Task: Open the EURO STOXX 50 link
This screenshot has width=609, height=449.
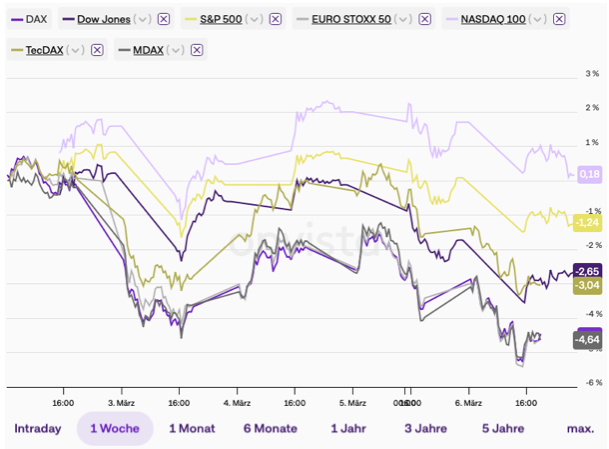Action: 353,19
